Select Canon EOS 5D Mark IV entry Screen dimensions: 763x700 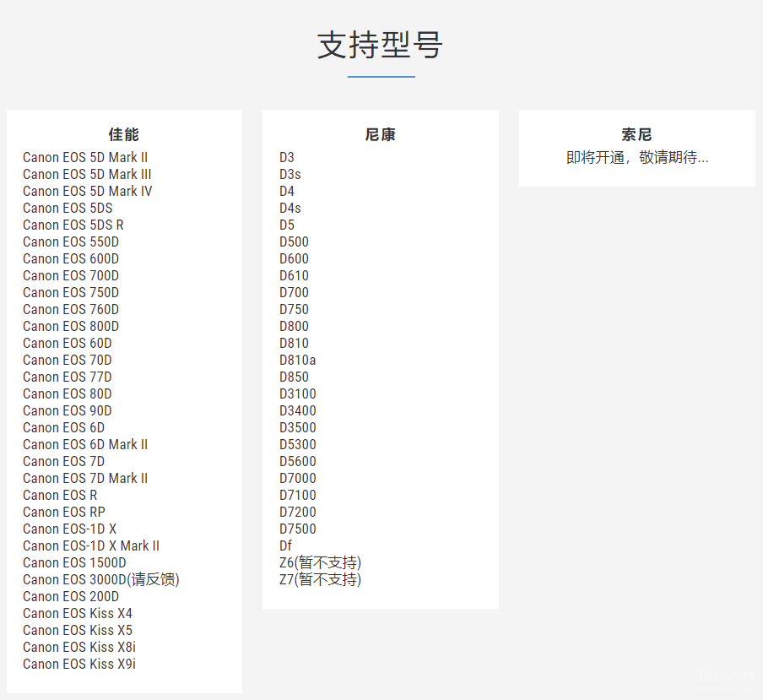88,192
